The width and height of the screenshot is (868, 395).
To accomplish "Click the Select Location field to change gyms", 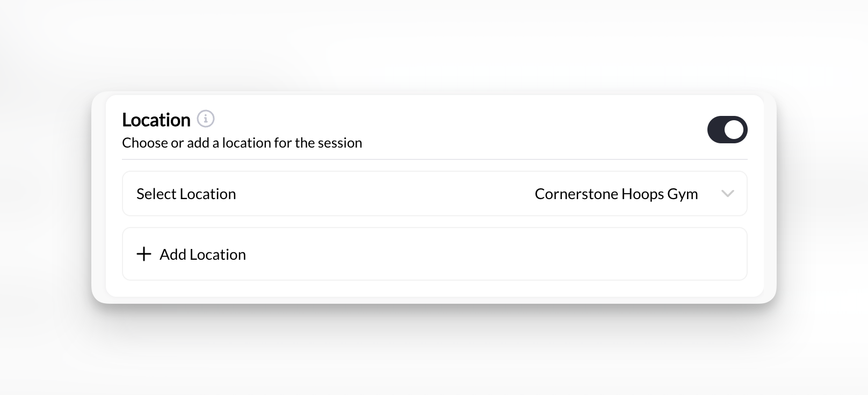I will point(186,194).
